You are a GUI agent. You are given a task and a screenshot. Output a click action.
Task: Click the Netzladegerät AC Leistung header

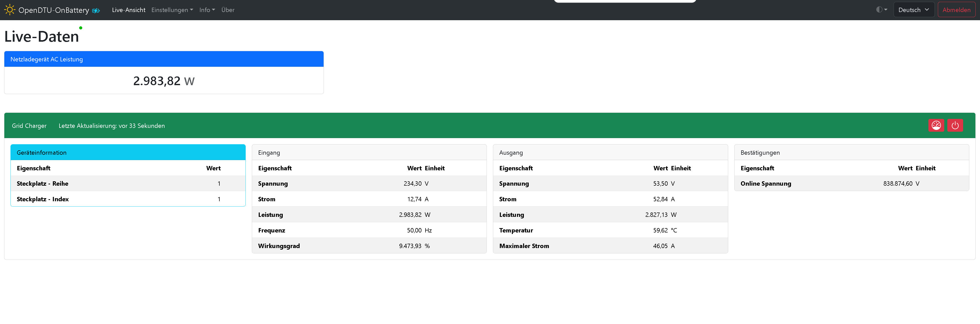164,59
